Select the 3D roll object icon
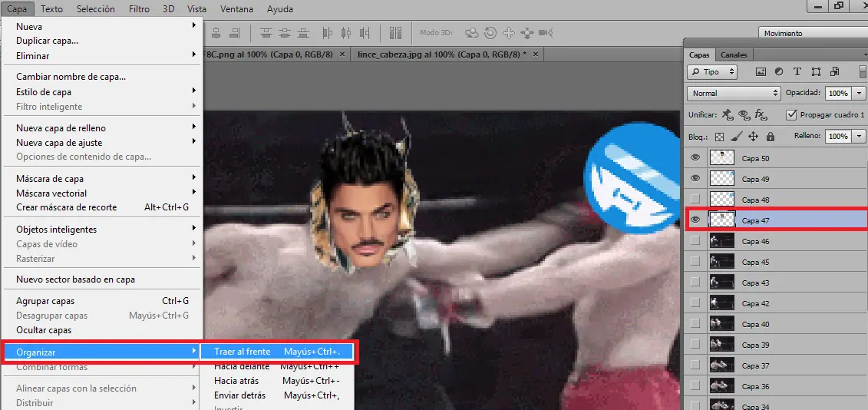Viewport: 868px width, 410px height. (x=490, y=33)
